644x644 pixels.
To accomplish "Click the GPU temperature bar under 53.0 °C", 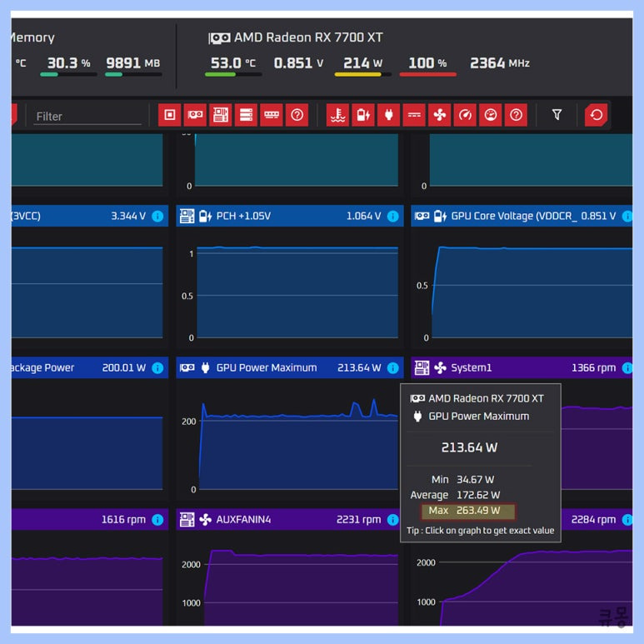I will pyautogui.click(x=233, y=75).
